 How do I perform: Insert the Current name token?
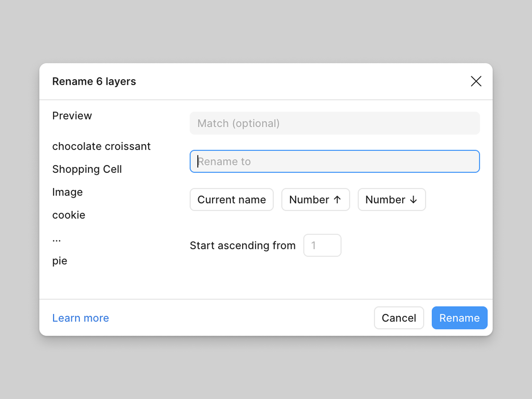232,199
